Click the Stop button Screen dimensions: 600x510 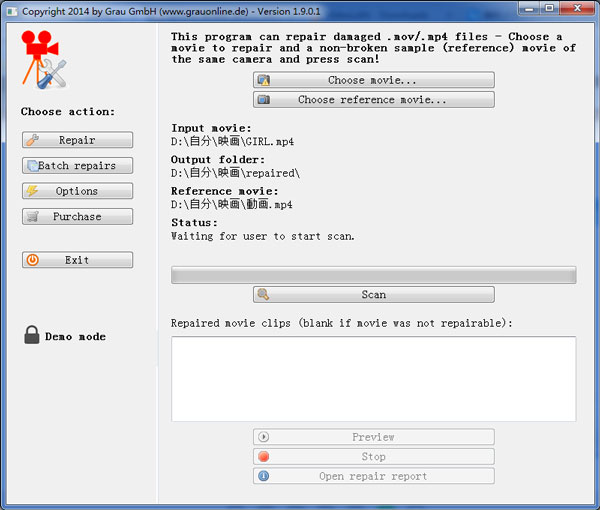[x=373, y=456]
